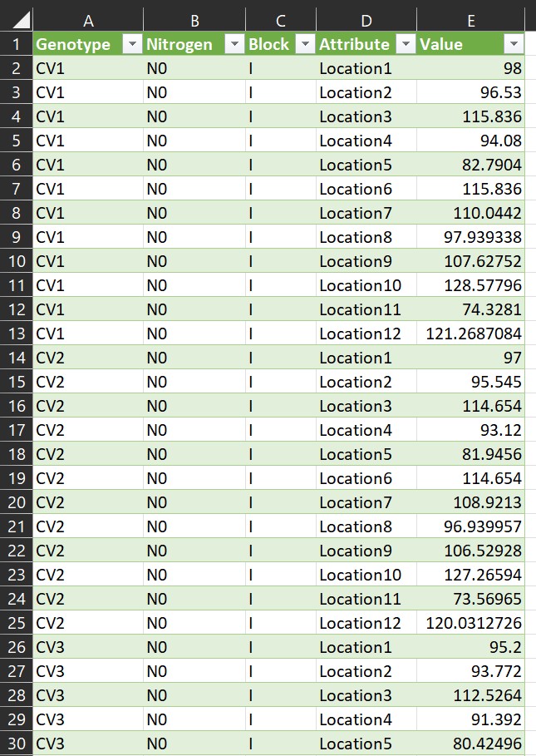This screenshot has height=756, width=536.
Task: Open the Attribute column filter dropdown
Action: [406, 45]
